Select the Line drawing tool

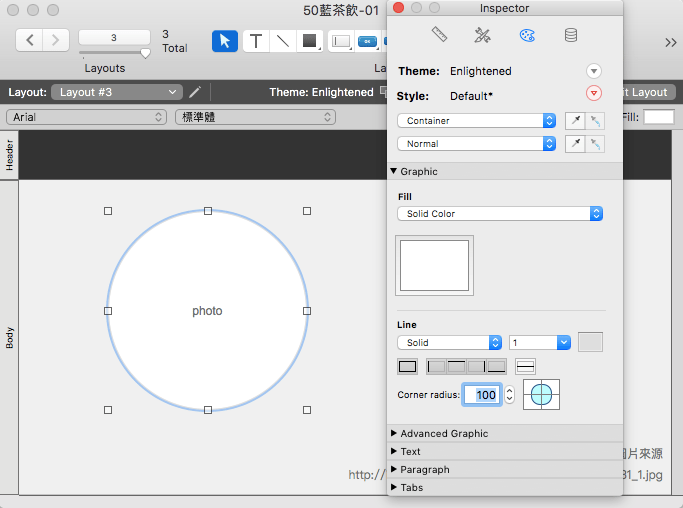pyautogui.click(x=283, y=41)
